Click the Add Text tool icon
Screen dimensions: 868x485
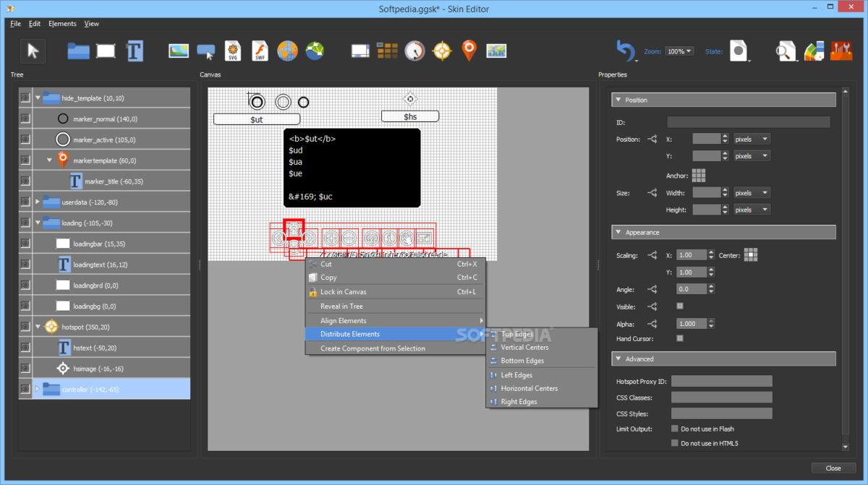pos(134,51)
